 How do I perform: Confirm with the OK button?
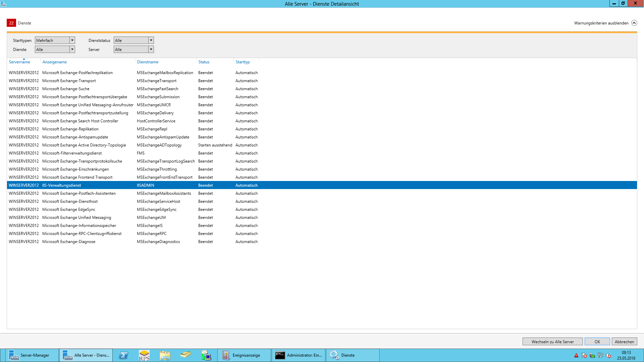pyautogui.click(x=597, y=342)
